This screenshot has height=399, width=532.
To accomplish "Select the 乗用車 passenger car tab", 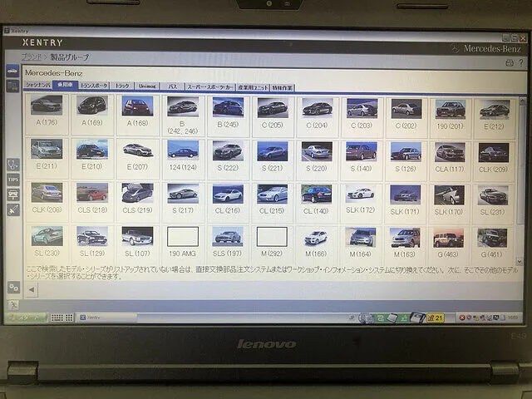I will coord(65,85).
